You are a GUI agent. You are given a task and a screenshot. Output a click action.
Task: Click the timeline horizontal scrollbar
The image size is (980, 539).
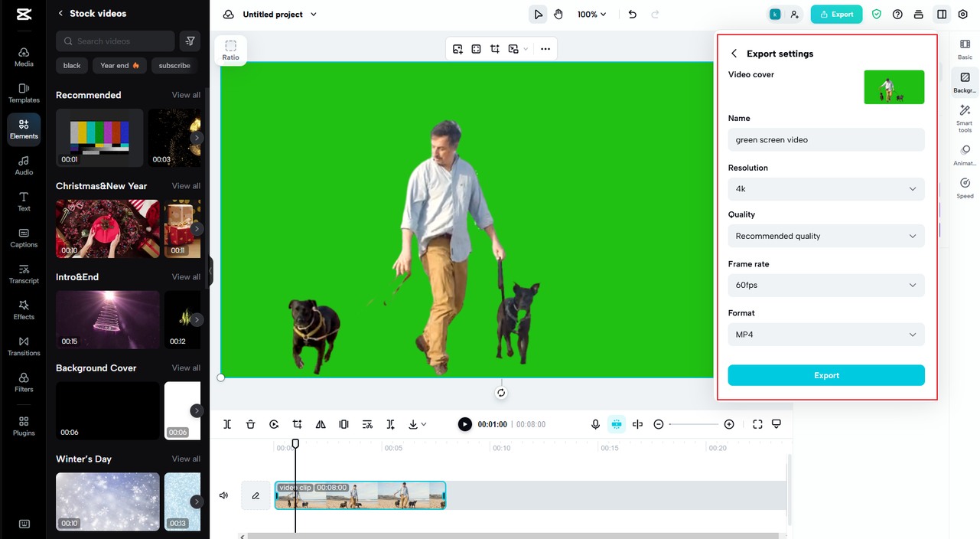coord(513,535)
